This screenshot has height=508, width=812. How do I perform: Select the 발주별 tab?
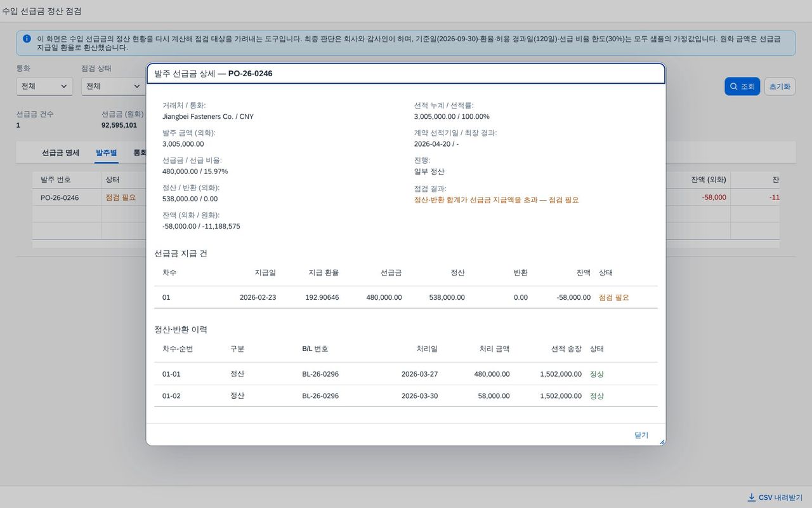(x=107, y=153)
